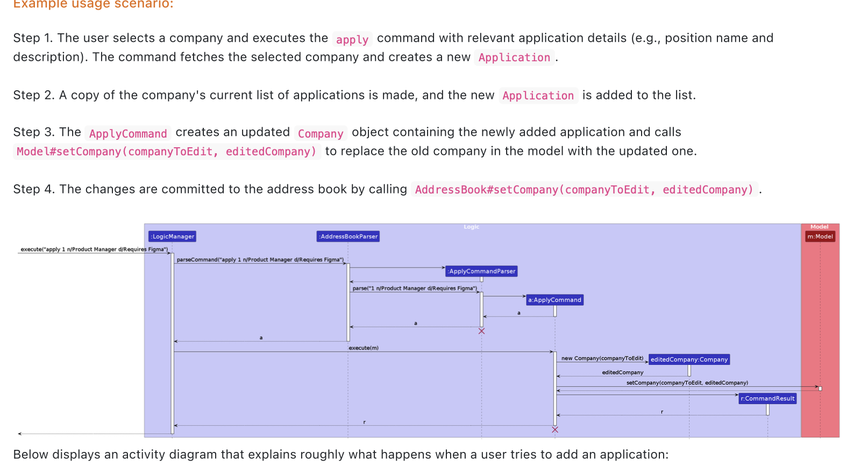Viewport: 868px width, 474px height.
Task: Click the 'a:ApplyCommand' participant box
Action: tap(554, 300)
